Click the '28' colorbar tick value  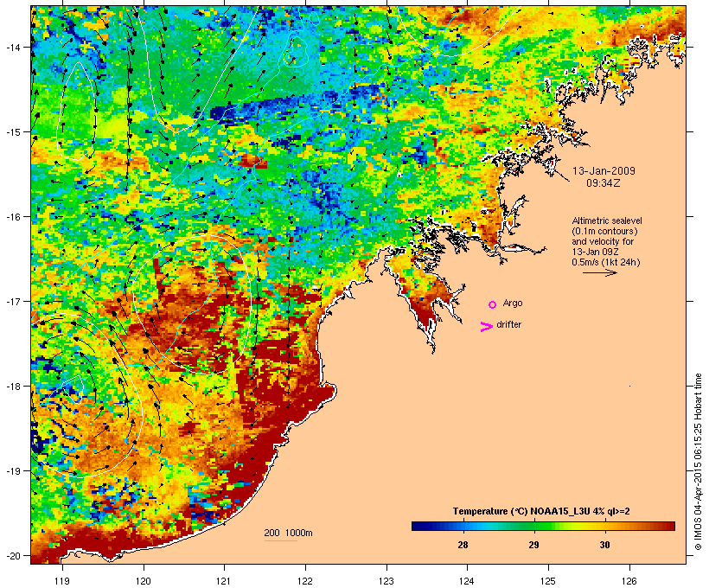point(463,545)
